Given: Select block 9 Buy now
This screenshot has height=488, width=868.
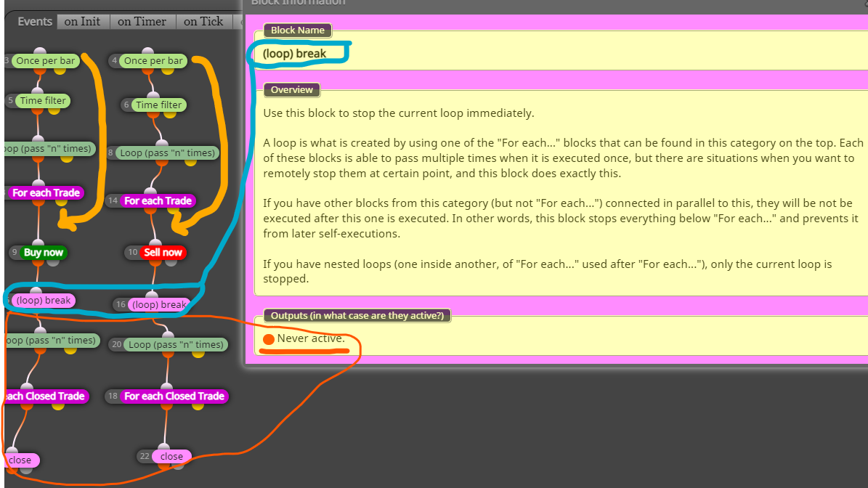Looking at the screenshot, I should coord(43,253).
